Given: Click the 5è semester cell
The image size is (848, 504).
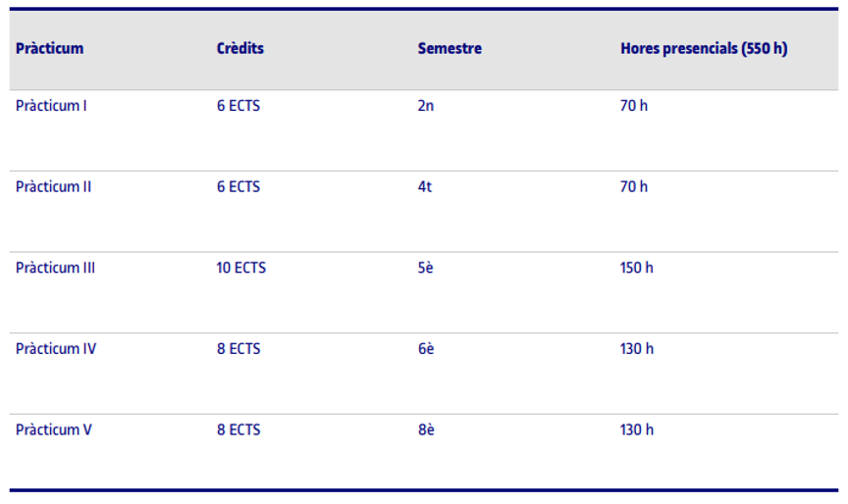Looking at the screenshot, I should pos(425,268).
